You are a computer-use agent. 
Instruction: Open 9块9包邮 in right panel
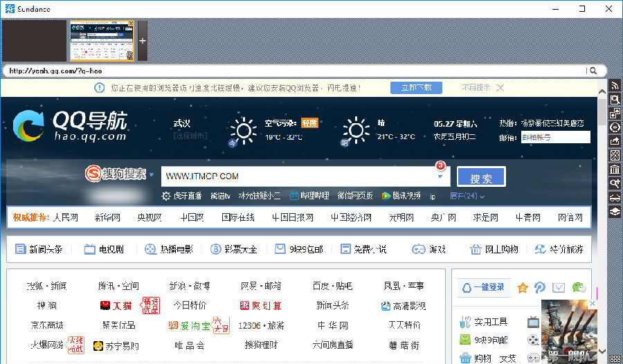pos(484,340)
